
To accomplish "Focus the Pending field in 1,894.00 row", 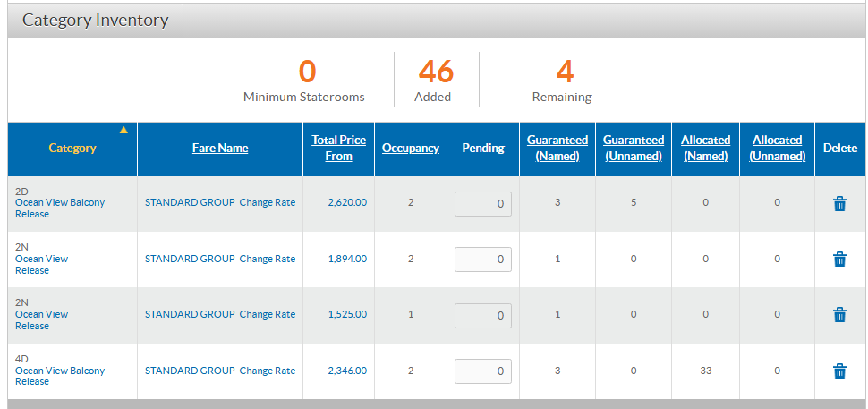I will coord(482,259).
